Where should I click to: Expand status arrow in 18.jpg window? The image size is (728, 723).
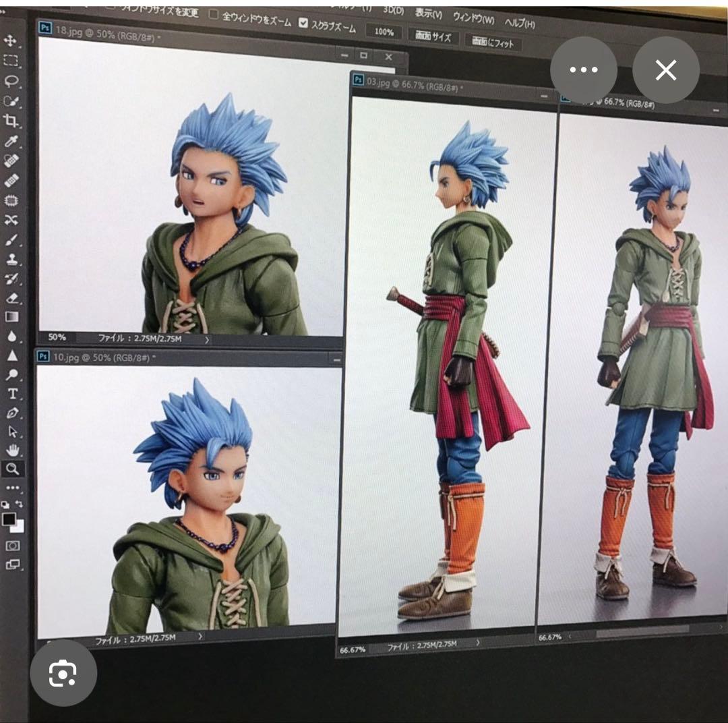206,341
